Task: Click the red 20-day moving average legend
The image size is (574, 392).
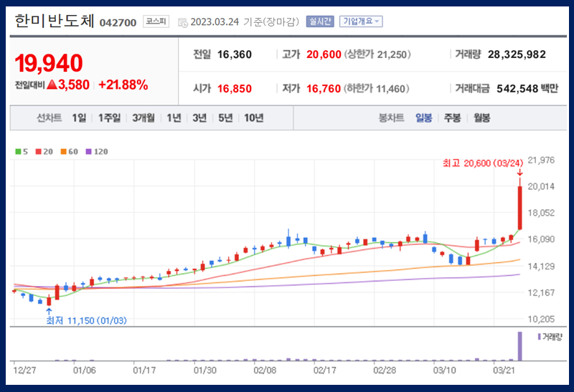Action: tap(44, 151)
